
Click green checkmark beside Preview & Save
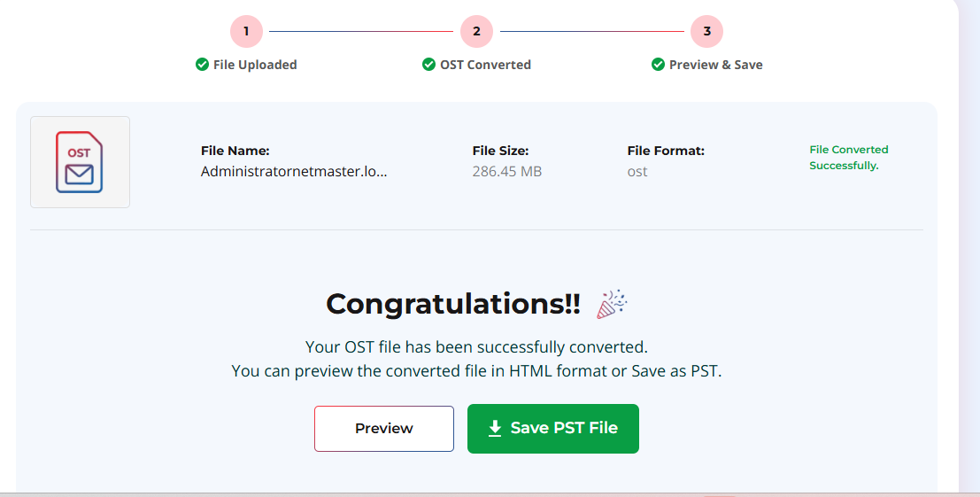658,65
